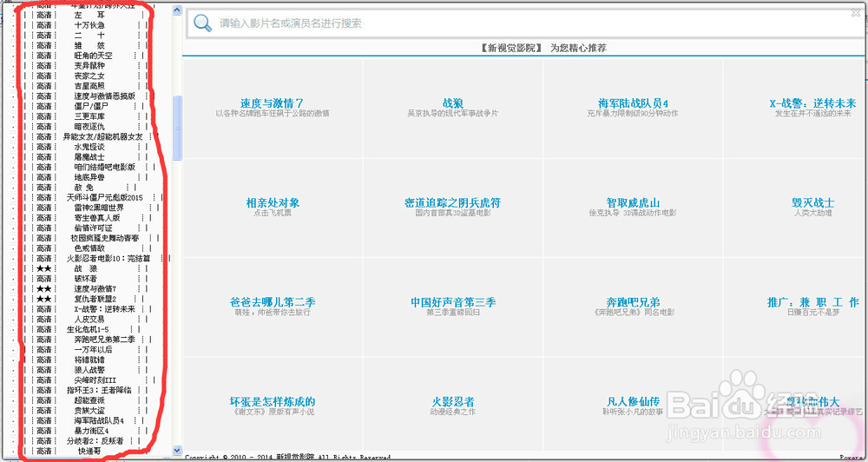The width and height of the screenshot is (868, 462).
Task: Open the 海军陆战队员4 recommended tile
Action: (633, 103)
